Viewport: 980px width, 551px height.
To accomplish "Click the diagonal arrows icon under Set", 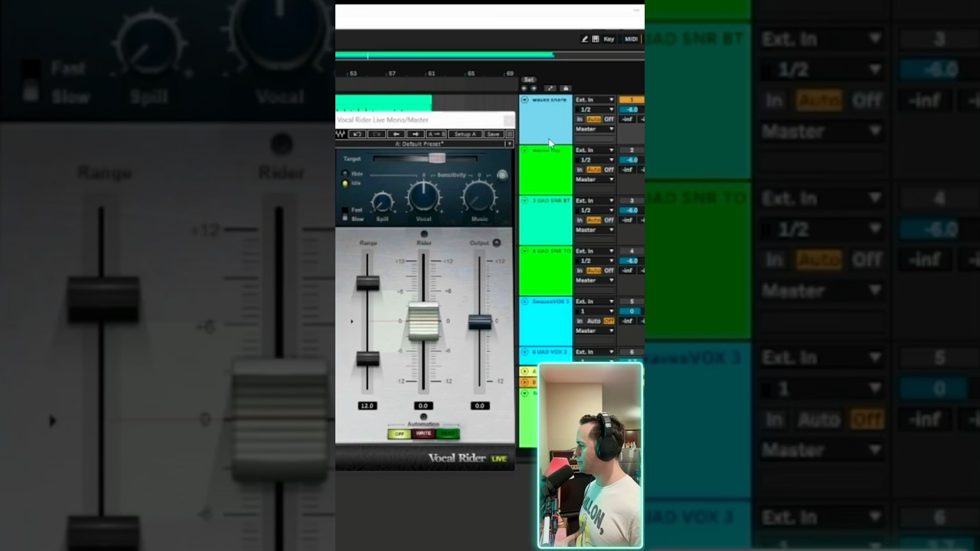I will [550, 88].
